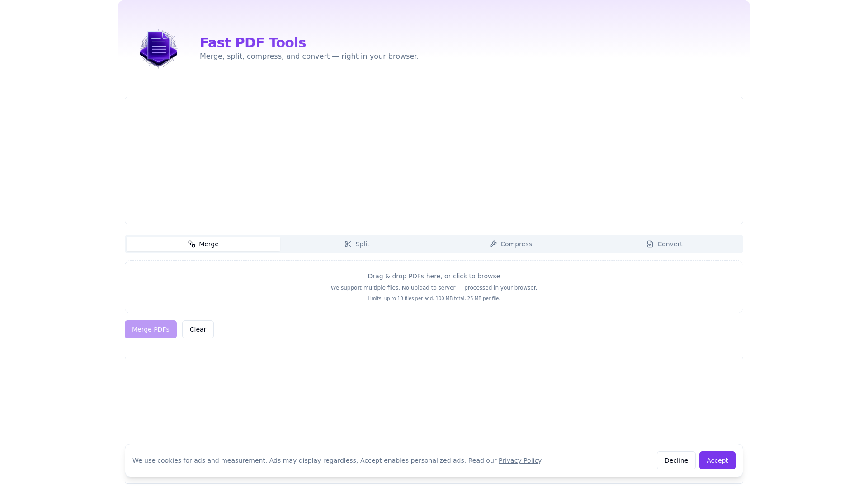868x488 pixels.
Task: Open the Privacy Policy link
Action: 520,460
